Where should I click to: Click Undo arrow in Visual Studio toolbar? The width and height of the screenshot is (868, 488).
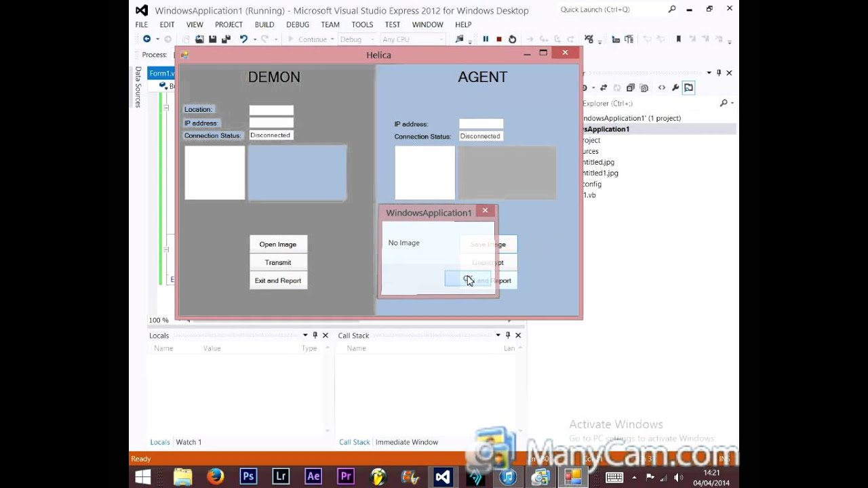click(x=243, y=39)
